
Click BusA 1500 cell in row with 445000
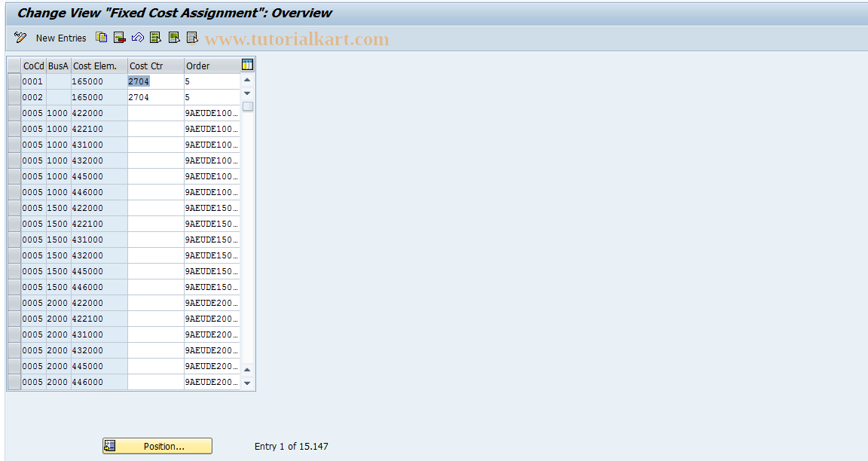point(59,271)
